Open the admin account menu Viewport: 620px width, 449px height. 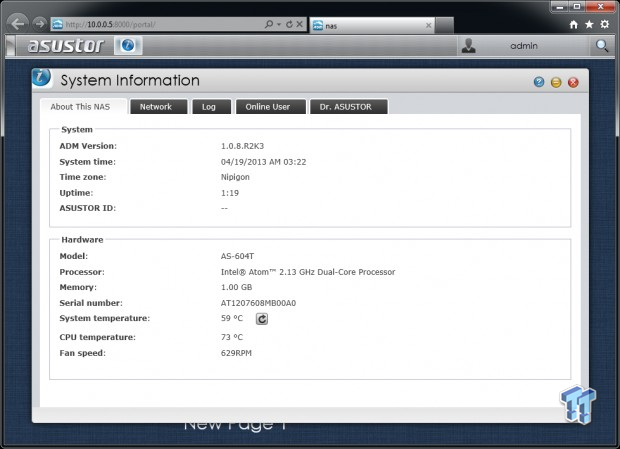pyautogui.click(x=524, y=46)
